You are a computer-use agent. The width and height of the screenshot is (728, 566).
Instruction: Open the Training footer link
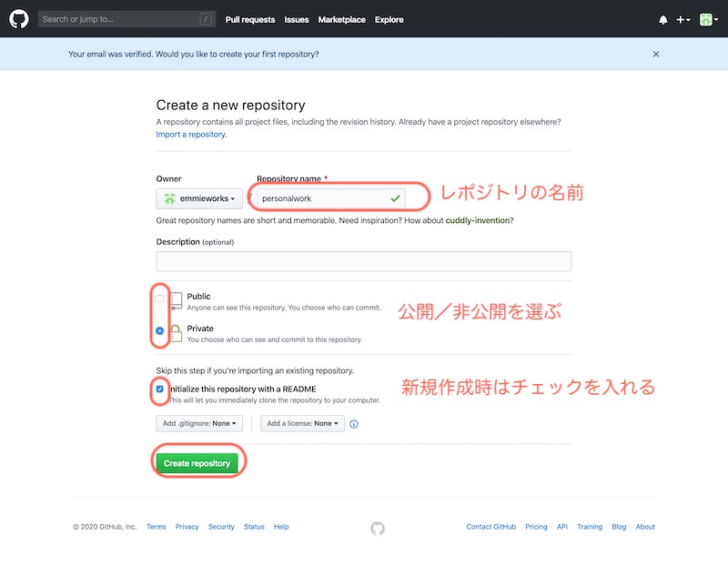(590, 527)
